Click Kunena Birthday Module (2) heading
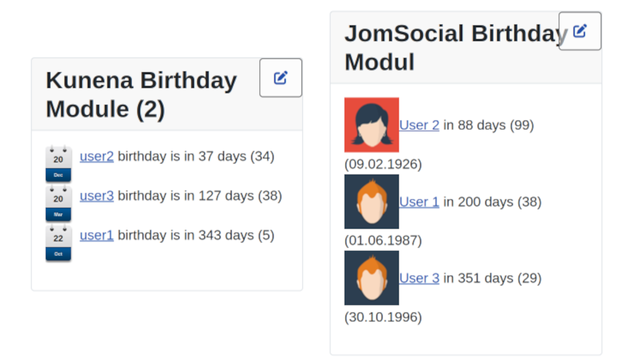This screenshot has height=360, width=640. pos(141,95)
